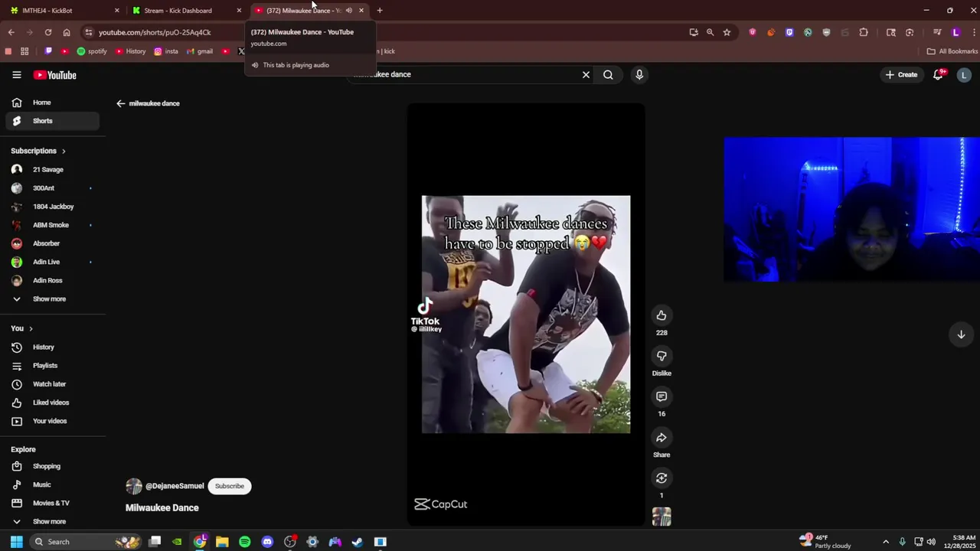Screen dimensions: 980x551
Task: Play or pause the short video
Action: pos(526,315)
